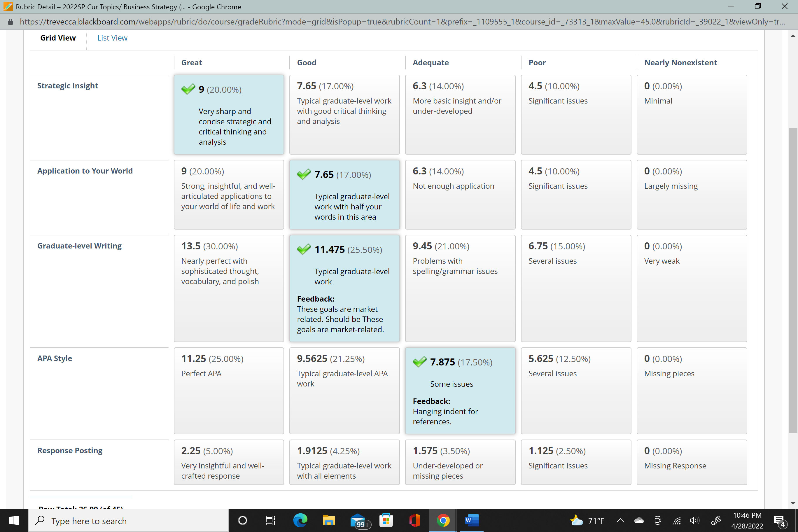Click the OneDrive cloud tray icon
Viewport: 798px width, 532px height.
click(x=639, y=520)
